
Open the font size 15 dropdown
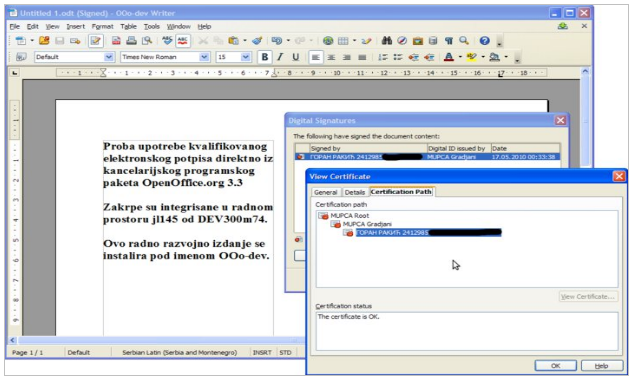tap(245, 57)
